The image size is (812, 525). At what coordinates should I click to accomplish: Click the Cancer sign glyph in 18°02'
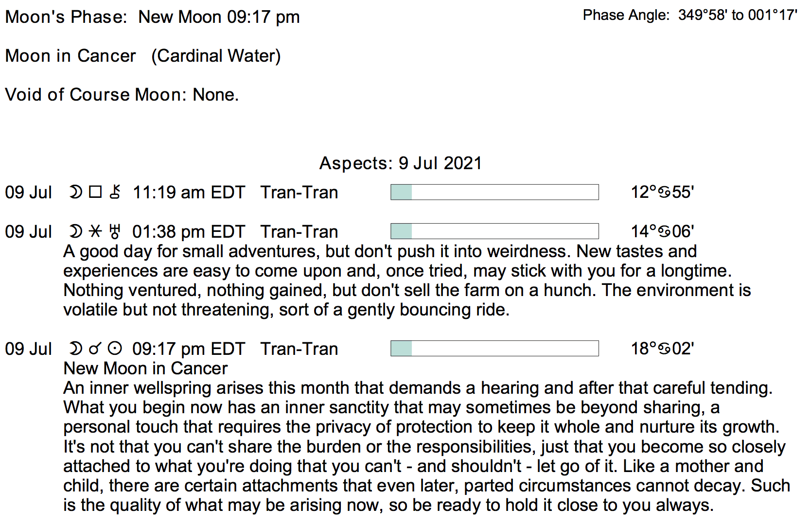click(x=664, y=349)
